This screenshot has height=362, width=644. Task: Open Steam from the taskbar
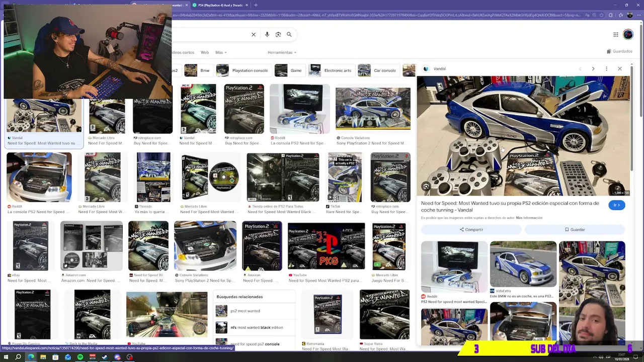tap(105, 357)
